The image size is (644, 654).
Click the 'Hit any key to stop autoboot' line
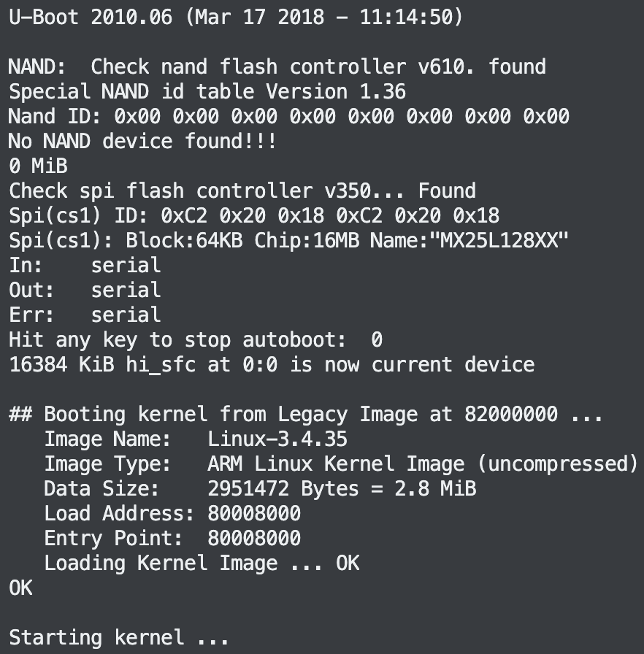pyautogui.click(x=195, y=339)
